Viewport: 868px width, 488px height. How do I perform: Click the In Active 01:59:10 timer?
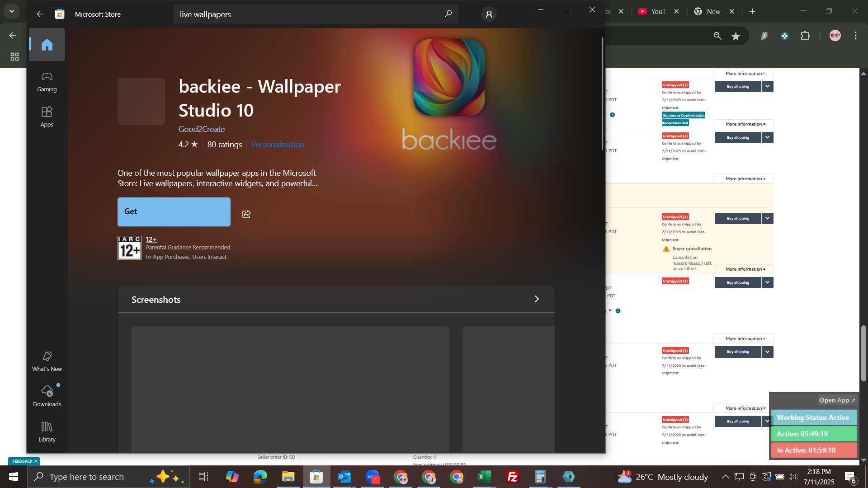[814, 450]
